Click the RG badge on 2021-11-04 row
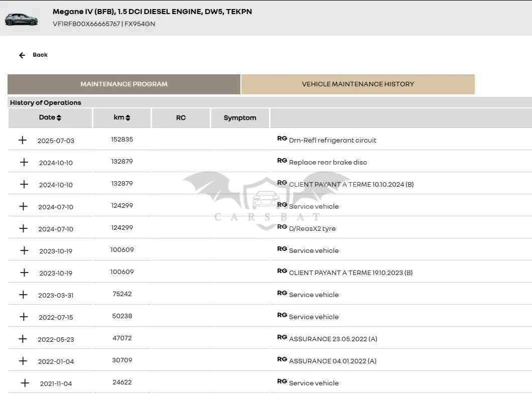This screenshot has height=402, width=532. 282,381
